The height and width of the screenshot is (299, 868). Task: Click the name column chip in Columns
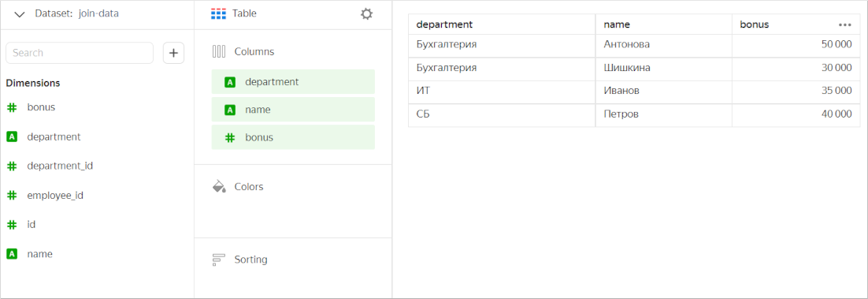293,110
